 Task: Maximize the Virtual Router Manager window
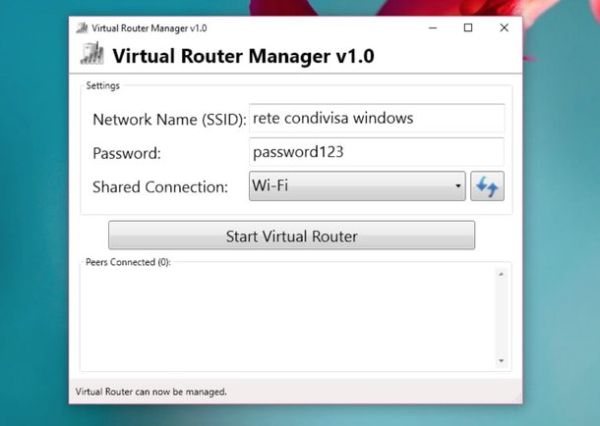pos(468,28)
